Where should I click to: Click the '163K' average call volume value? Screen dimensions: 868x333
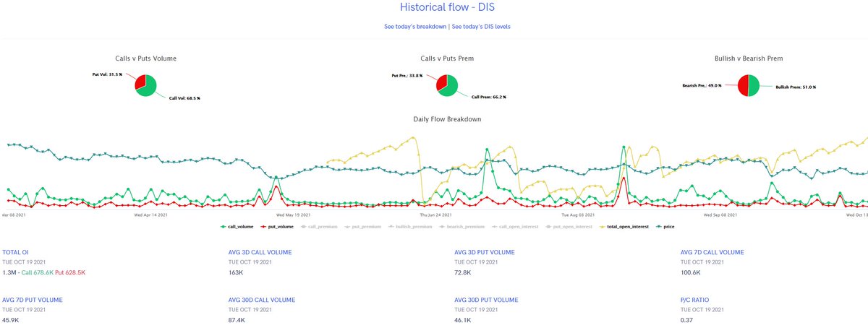pyautogui.click(x=236, y=272)
